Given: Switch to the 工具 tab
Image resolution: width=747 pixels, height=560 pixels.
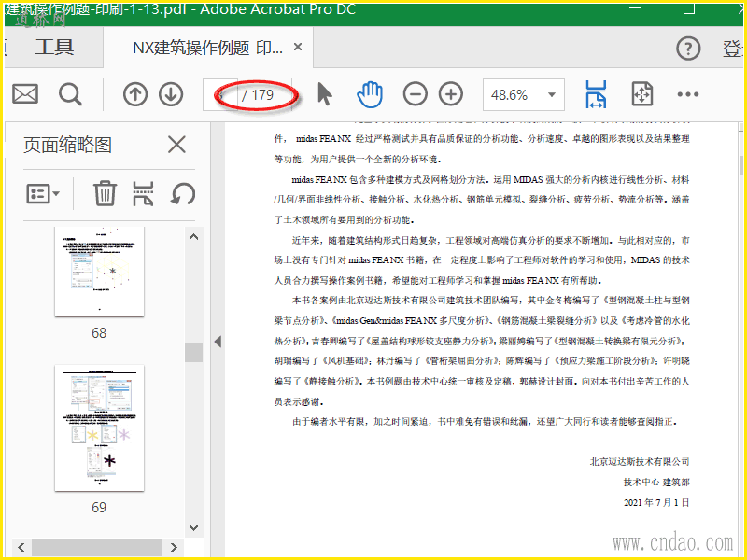Looking at the screenshot, I should click(54, 48).
